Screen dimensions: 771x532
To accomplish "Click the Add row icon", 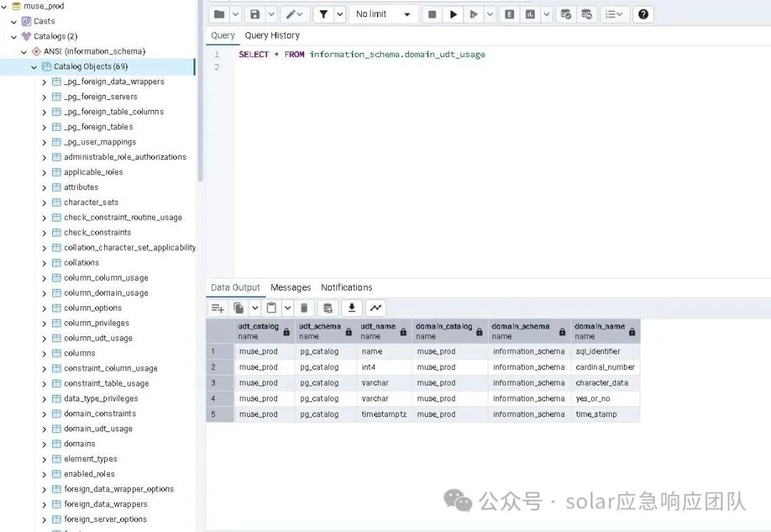I will (x=218, y=308).
